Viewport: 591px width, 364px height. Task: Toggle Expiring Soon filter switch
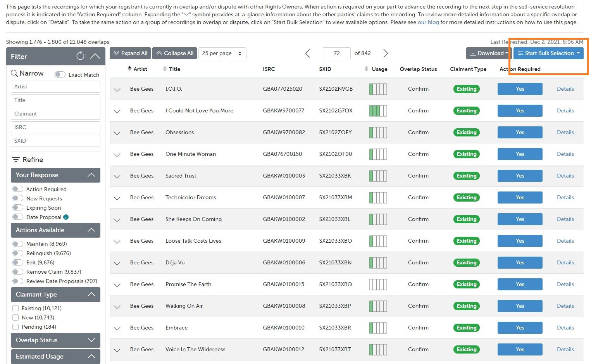coord(18,207)
